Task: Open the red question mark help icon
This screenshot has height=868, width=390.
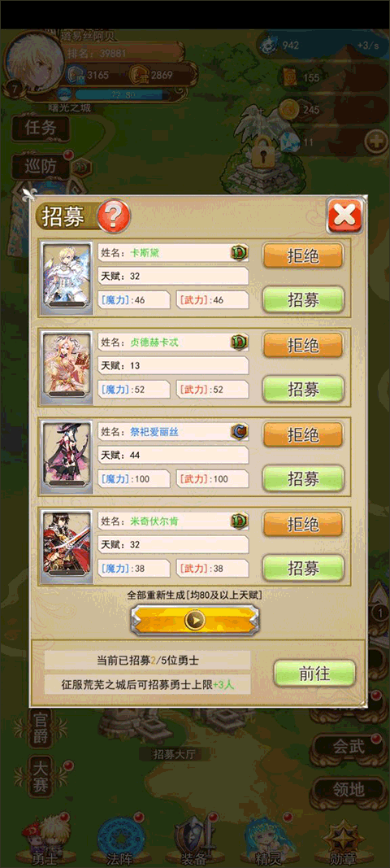Action: 114,216
